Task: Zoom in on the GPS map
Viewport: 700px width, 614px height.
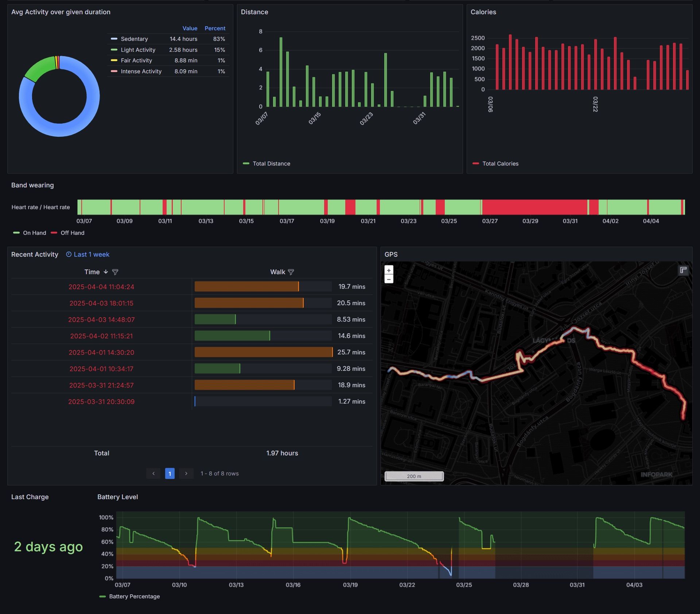Action: point(389,270)
